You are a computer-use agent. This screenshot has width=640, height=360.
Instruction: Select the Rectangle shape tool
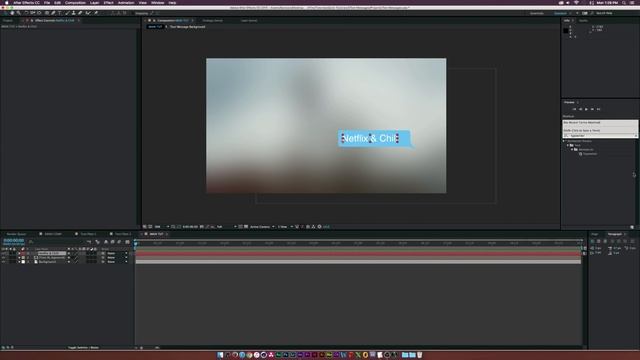point(47,13)
